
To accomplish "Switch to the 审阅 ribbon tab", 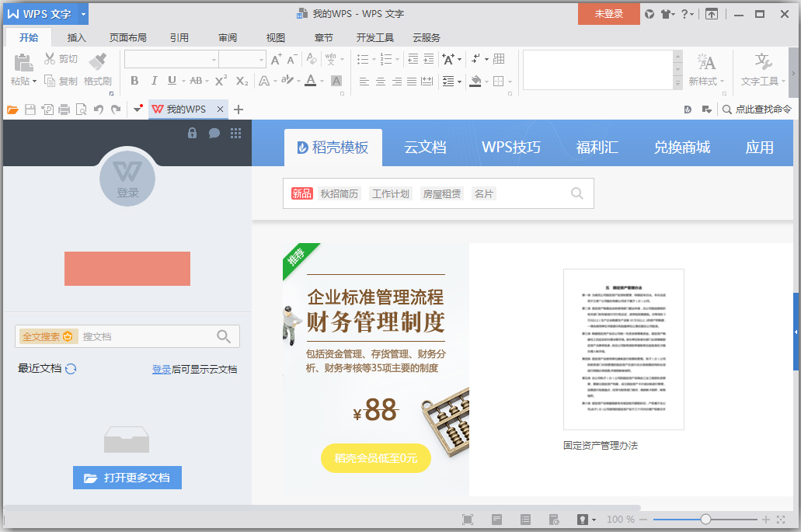I will coord(228,38).
